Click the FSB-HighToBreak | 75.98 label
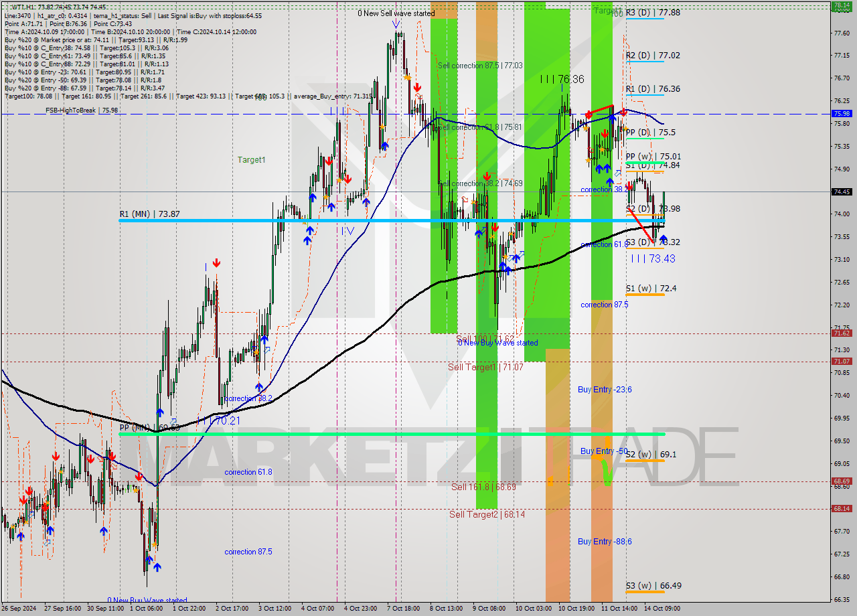Screen dimensions: 857x616 coord(82,110)
